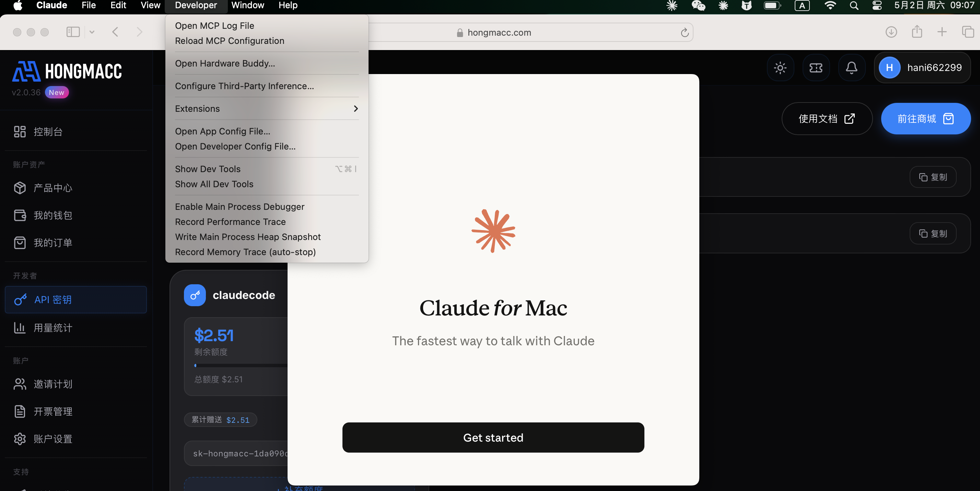Click the blue key icon beside claudecode
The image size is (980, 491).
pyautogui.click(x=195, y=295)
